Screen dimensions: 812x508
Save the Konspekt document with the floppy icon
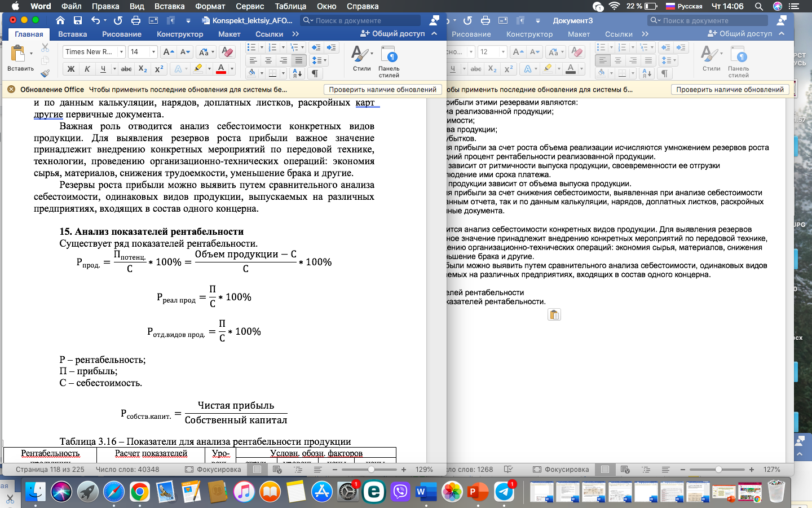tap(78, 20)
